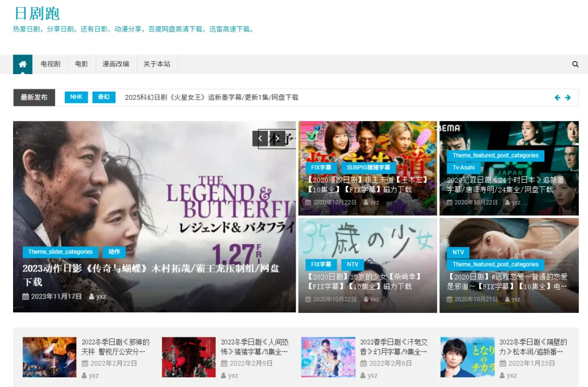Open 隔壁的力 post title
Image resolution: width=588 pixels, height=387 pixels.
pyautogui.click(x=533, y=347)
